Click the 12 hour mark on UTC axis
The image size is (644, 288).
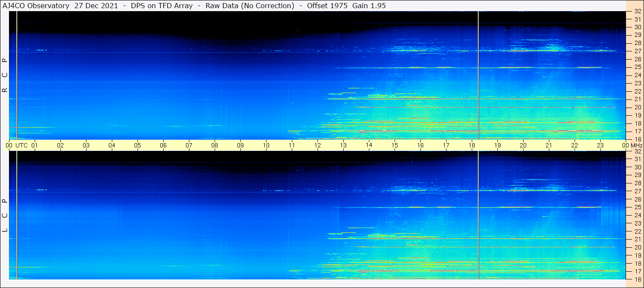click(318, 145)
